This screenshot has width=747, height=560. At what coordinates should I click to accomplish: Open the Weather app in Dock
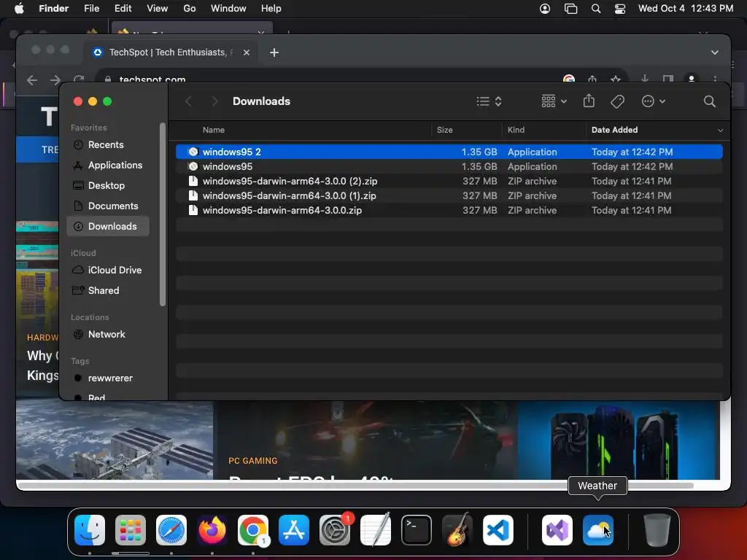pyautogui.click(x=598, y=530)
